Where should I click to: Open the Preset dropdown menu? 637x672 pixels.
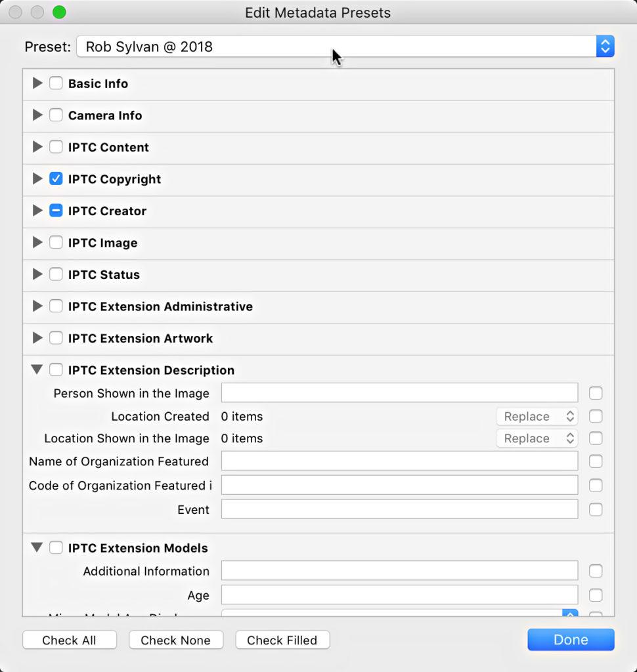click(345, 47)
